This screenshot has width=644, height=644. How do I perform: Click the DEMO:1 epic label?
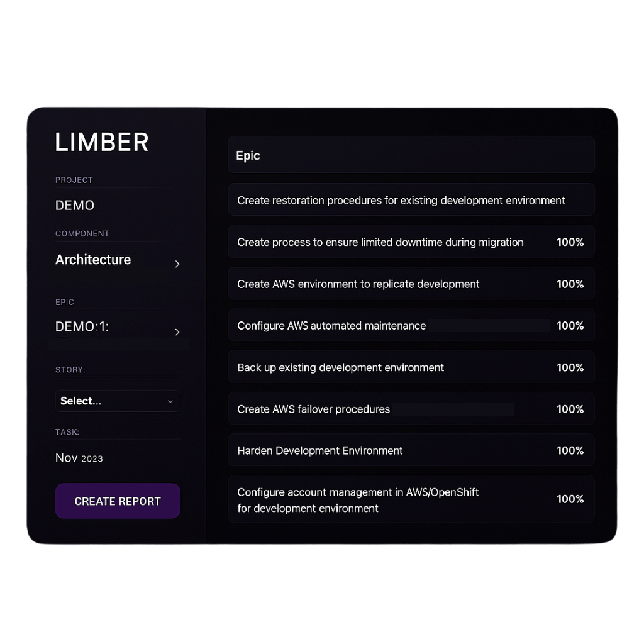point(82,327)
